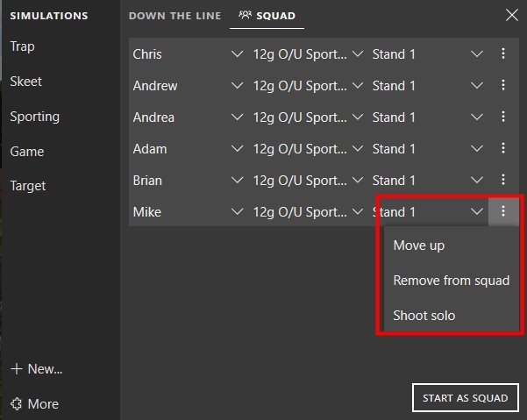527x420 pixels.
Task: Close the squad panel with the X
Action: [x=511, y=15]
